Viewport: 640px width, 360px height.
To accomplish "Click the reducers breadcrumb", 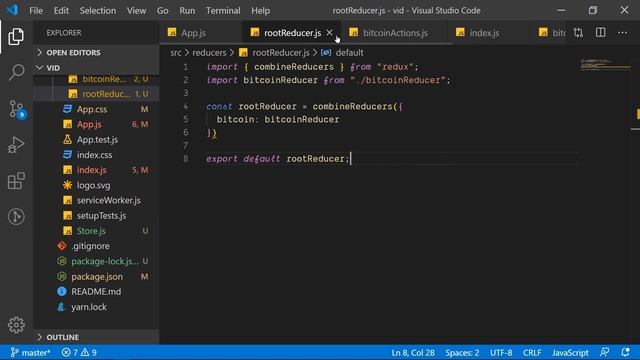I will click(x=209, y=53).
